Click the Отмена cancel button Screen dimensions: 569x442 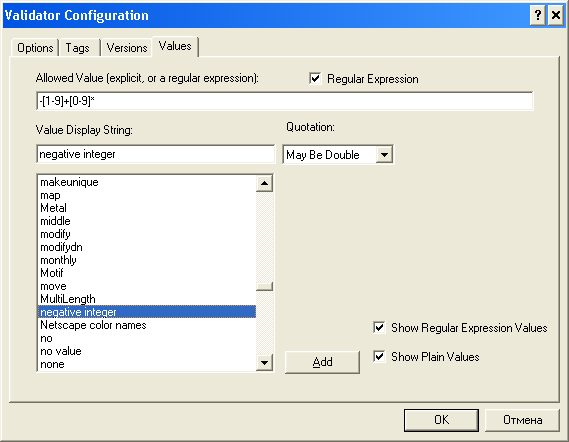pyautogui.click(x=522, y=420)
